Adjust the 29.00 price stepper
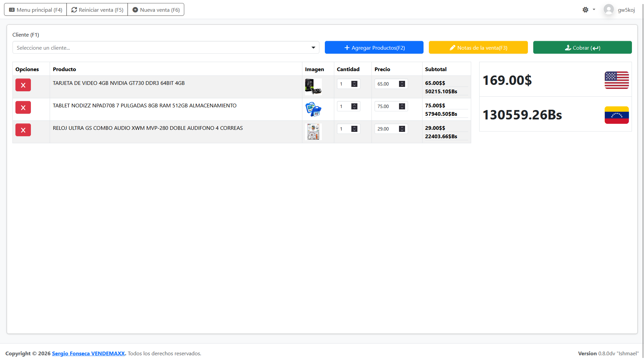The width and height of the screenshot is (644, 362). tap(402, 129)
